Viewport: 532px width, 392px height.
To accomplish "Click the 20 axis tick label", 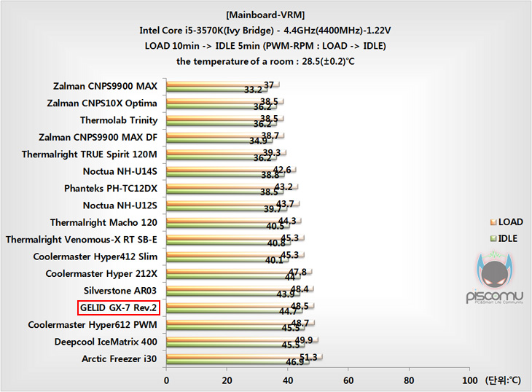I will [x=227, y=381].
